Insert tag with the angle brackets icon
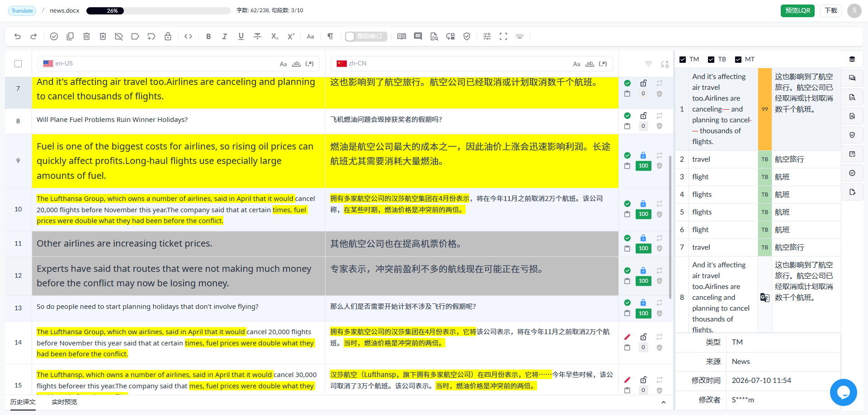Screen dimensions: 868x415 pos(189,37)
